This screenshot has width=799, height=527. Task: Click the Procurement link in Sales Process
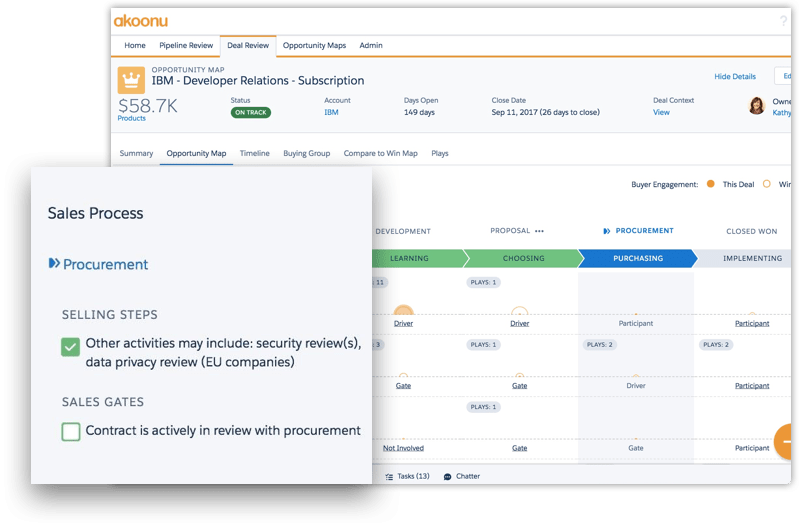[105, 264]
